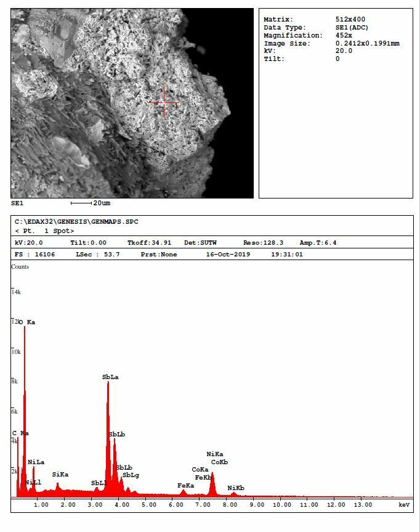Click the red crosshair on the SEM image

point(164,102)
